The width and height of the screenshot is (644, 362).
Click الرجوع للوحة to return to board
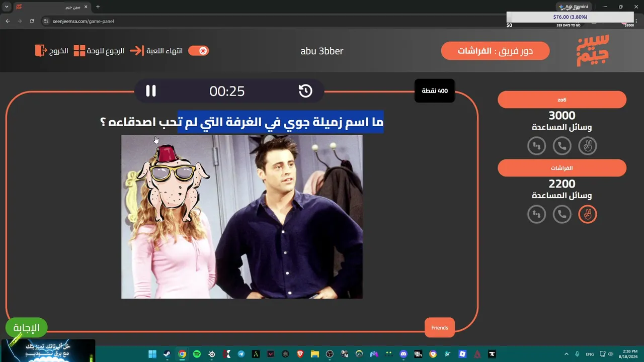pyautogui.click(x=99, y=51)
